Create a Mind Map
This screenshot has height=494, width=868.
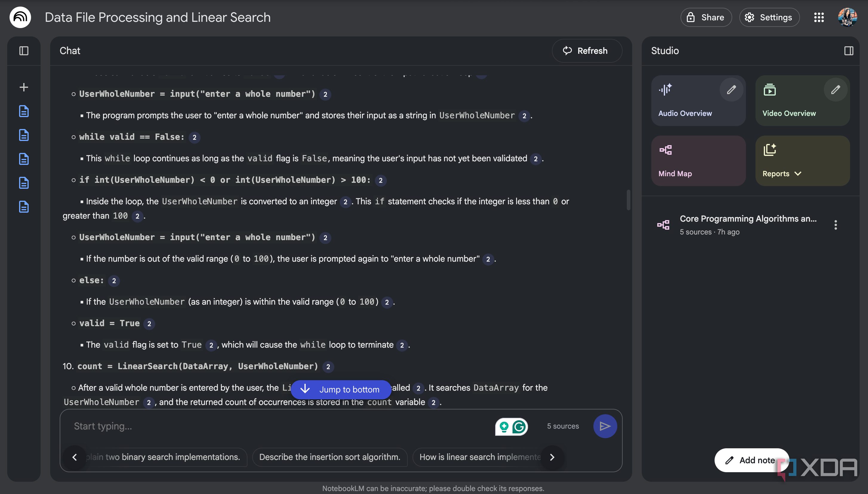(x=698, y=161)
